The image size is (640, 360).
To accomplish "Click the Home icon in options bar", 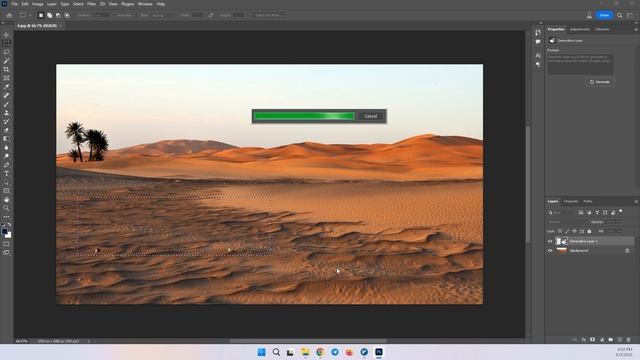I will [9, 15].
